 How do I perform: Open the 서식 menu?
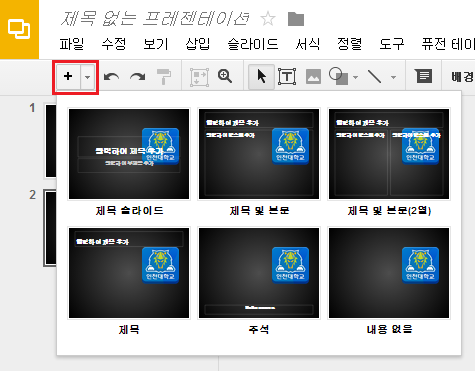tap(308, 44)
